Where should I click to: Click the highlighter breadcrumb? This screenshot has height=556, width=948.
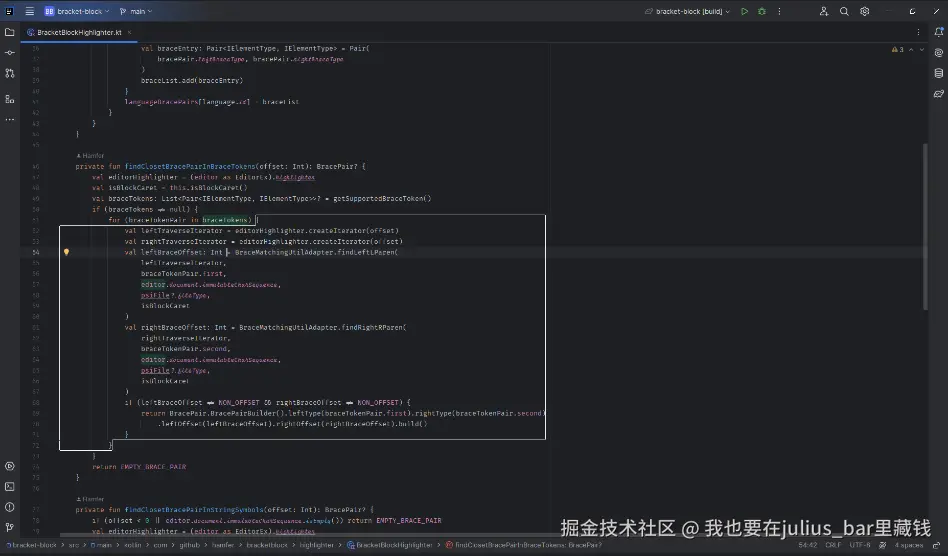point(316,545)
